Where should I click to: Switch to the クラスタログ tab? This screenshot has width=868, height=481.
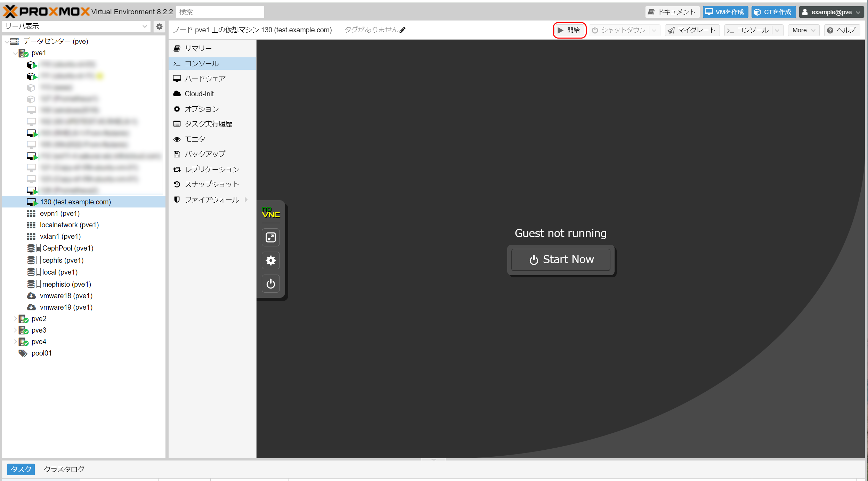[64, 469]
